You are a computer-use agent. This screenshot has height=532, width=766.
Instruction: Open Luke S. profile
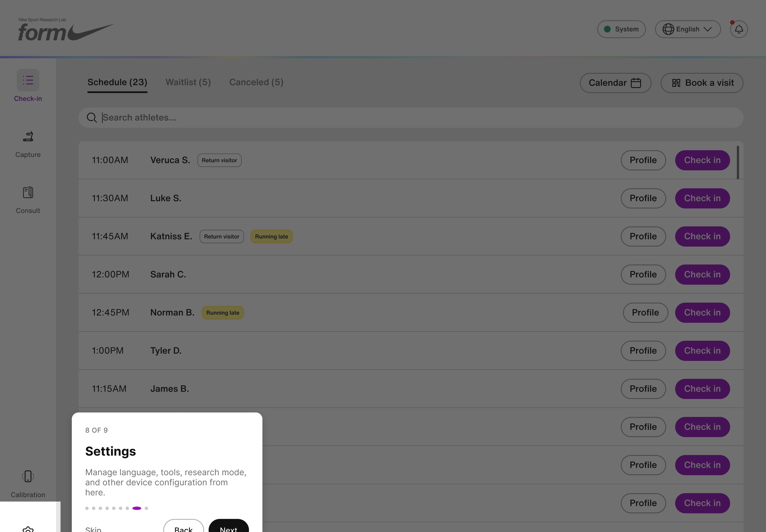(643, 198)
